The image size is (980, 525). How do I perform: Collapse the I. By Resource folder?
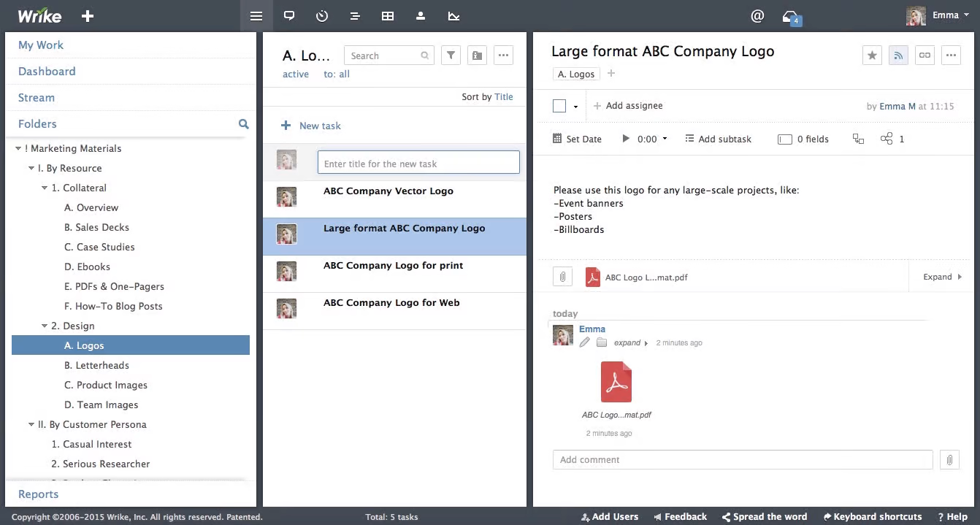(x=31, y=168)
